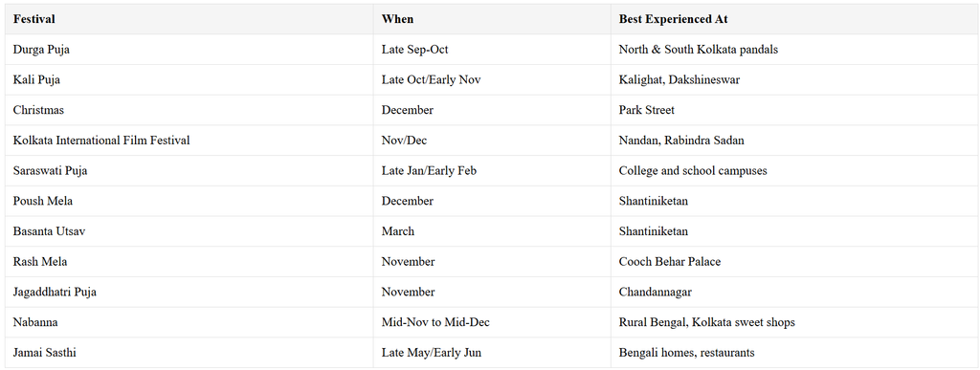Select the Nabanna festival cell
Screen dimensions: 980x370
(189, 322)
